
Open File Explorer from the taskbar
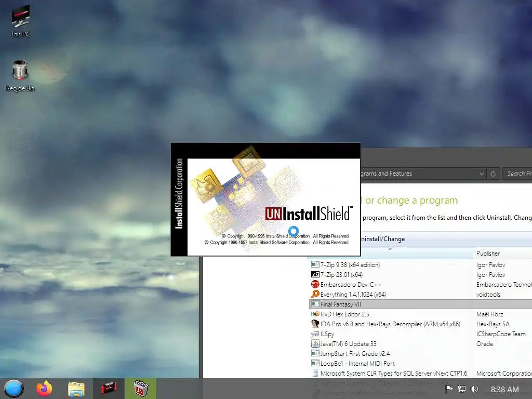76,389
